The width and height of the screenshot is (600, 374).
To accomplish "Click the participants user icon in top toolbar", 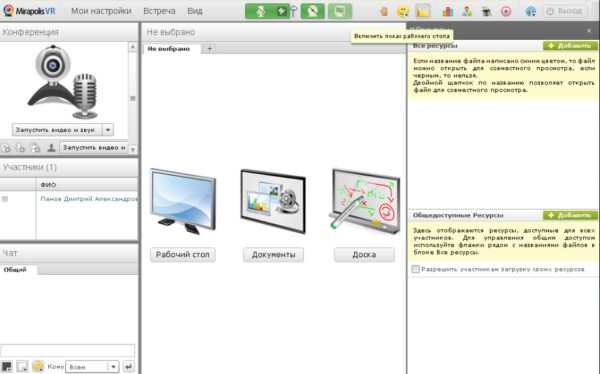I will (467, 11).
